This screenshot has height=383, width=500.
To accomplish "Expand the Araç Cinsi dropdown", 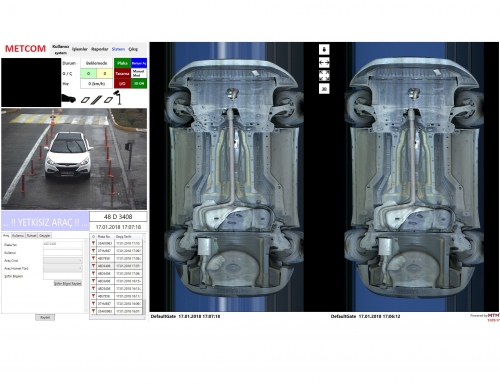I will (x=63, y=260).
